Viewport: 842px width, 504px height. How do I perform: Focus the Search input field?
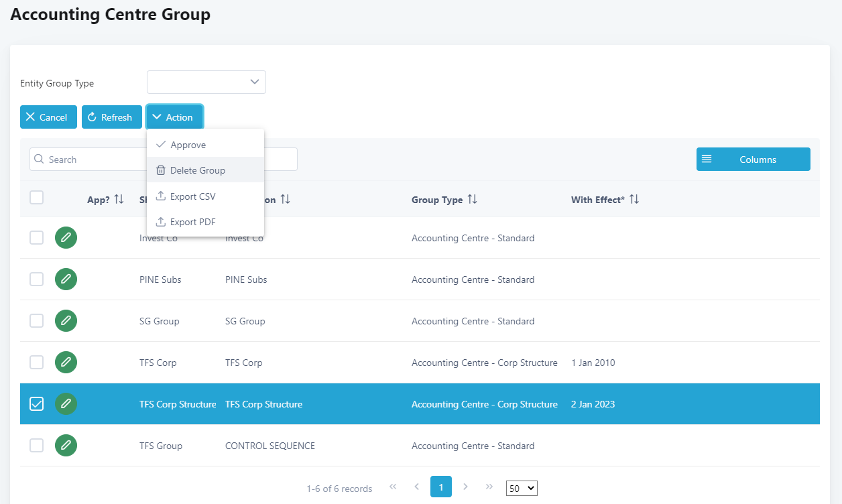point(87,160)
